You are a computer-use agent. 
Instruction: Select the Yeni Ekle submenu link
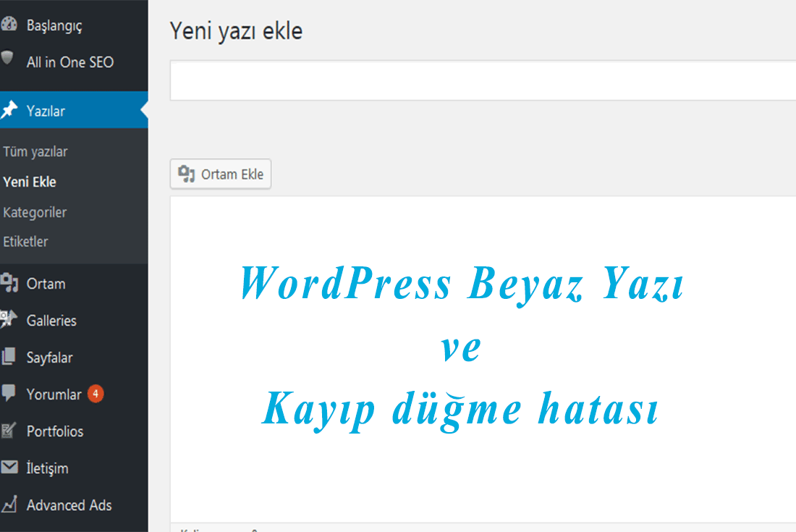[30, 182]
